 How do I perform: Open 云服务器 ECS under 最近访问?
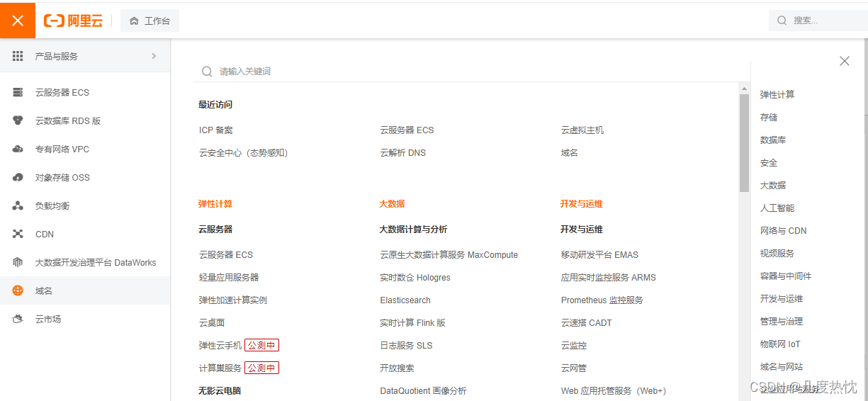[x=407, y=130]
